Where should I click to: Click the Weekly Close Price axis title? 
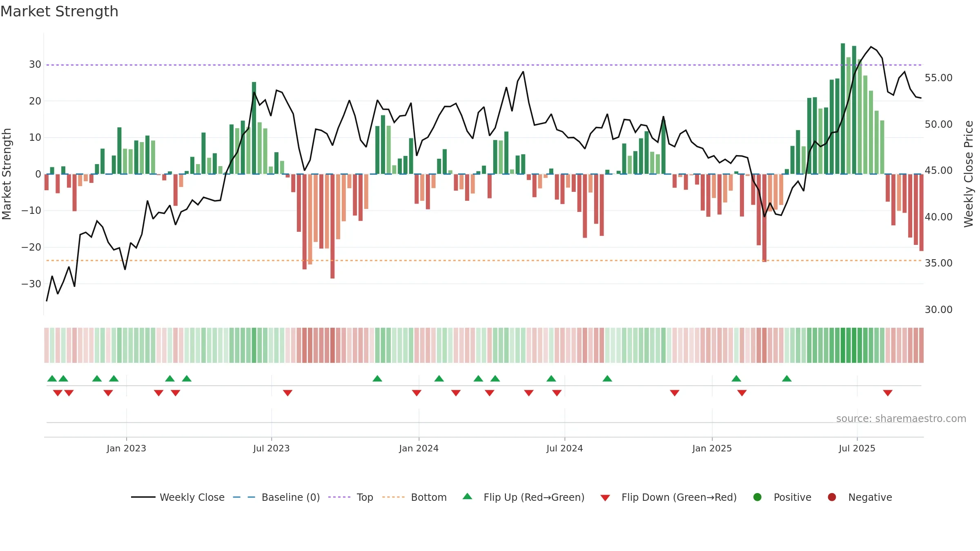point(969,174)
